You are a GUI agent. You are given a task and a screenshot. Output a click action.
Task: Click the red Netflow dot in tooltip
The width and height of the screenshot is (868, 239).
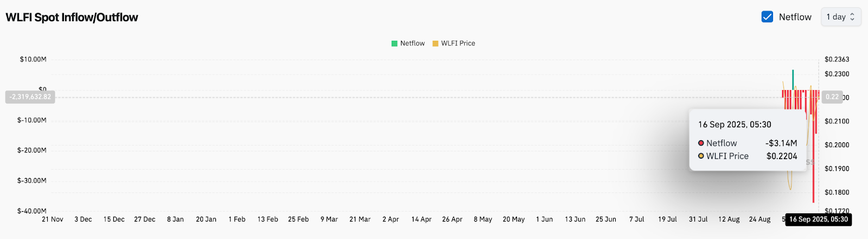(701, 143)
